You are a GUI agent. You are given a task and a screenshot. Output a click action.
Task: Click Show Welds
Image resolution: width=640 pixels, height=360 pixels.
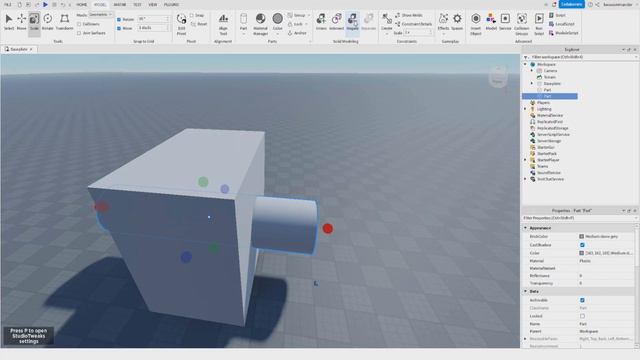pos(409,15)
